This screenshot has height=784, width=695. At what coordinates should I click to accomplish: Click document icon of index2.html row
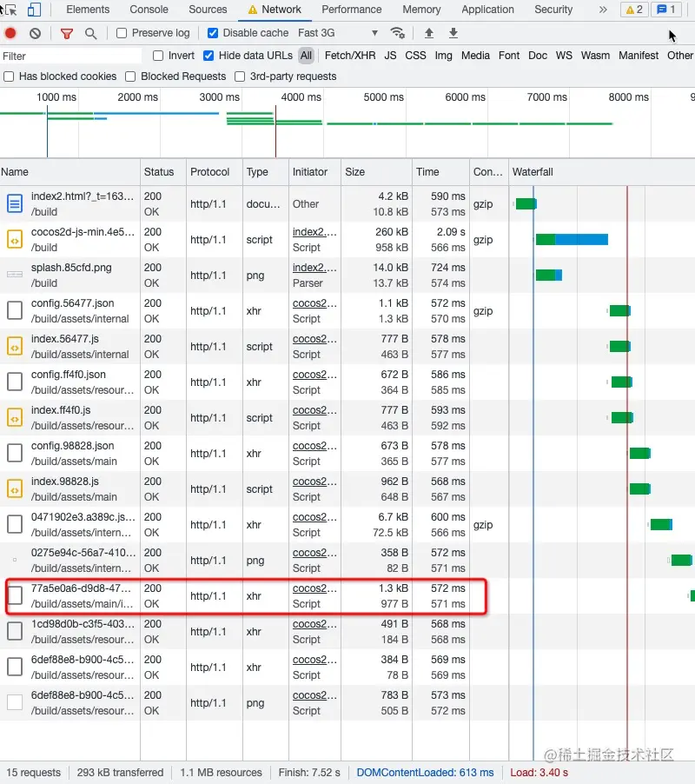tap(15, 203)
